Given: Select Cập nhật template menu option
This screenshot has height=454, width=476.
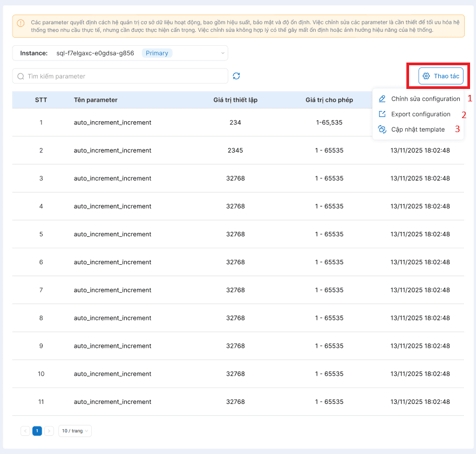Looking at the screenshot, I should point(418,129).
